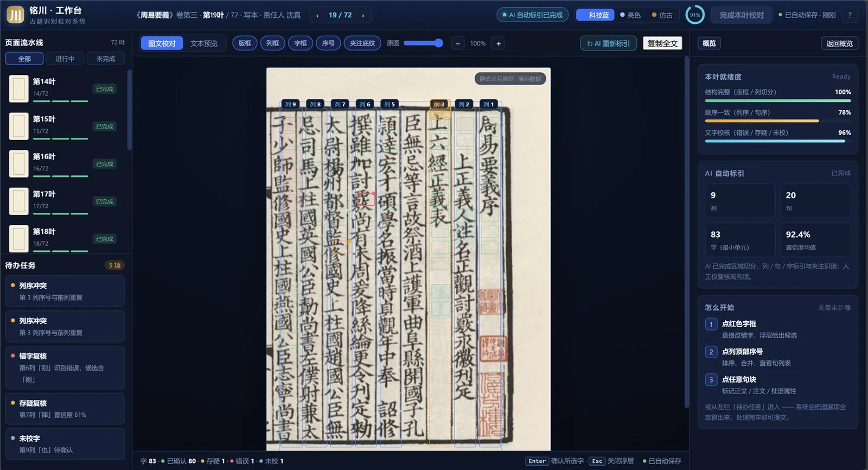
Task: Click step 2 number badge for 点列顶部序号
Action: pyautogui.click(x=711, y=352)
